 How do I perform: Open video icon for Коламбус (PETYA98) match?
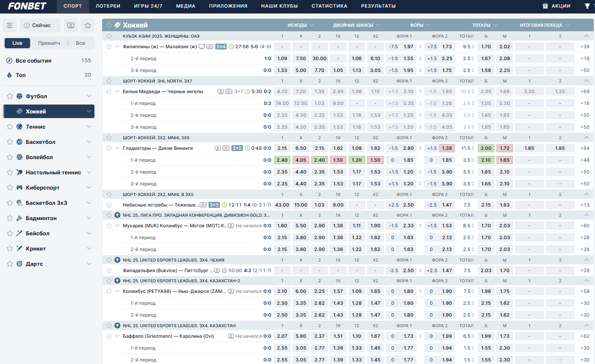(231, 291)
